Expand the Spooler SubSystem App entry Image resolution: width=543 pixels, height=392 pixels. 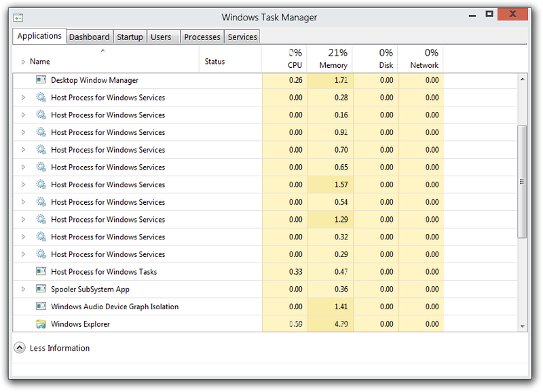(x=22, y=289)
